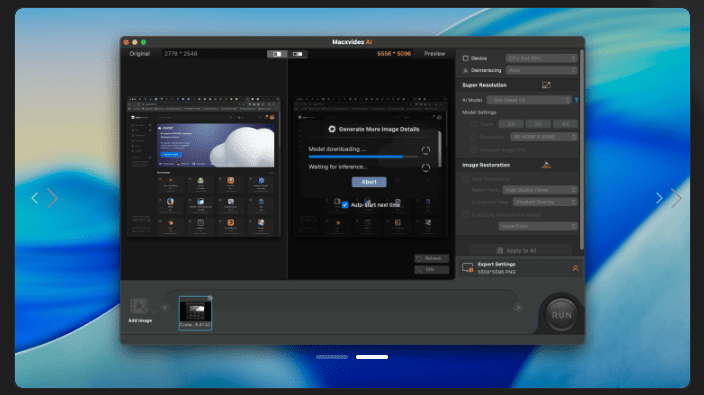Choose the 4X scale button
Screen dimensions: 704x395
[x=565, y=124]
